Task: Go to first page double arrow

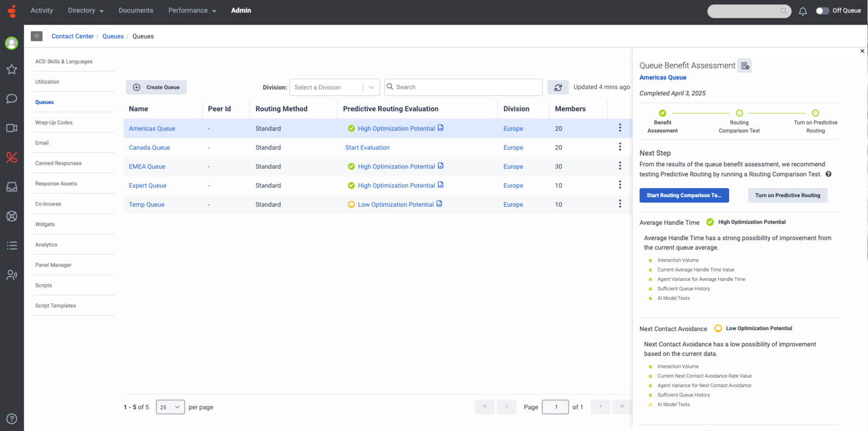Action: 484,407
